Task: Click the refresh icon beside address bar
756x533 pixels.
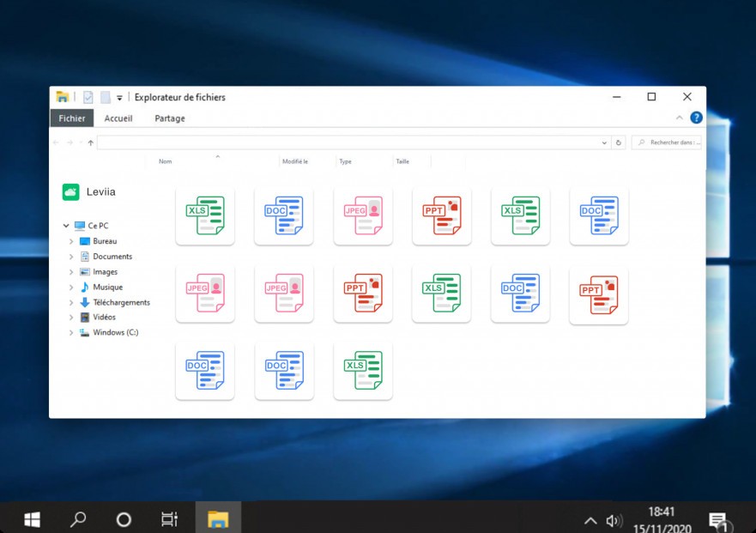Action: (618, 142)
